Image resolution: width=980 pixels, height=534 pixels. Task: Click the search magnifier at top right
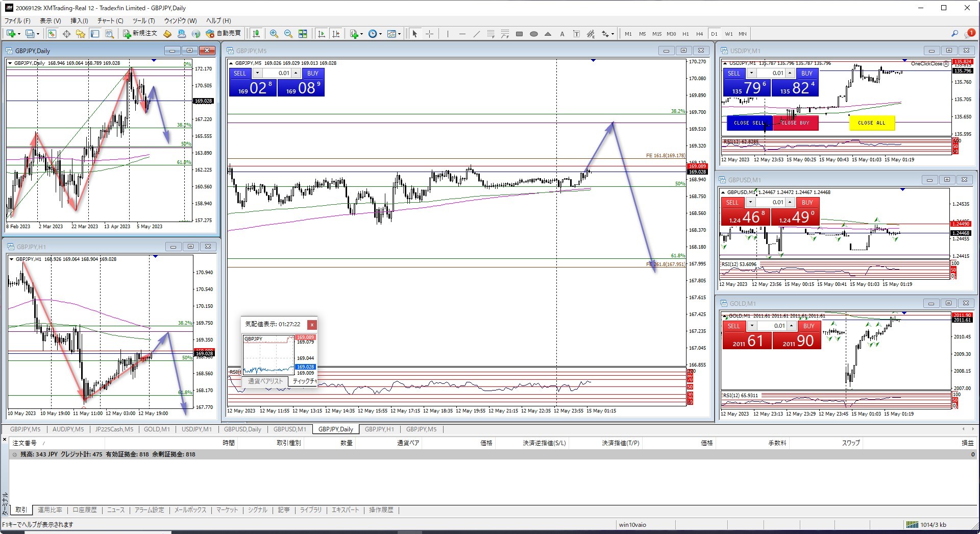[x=954, y=34]
